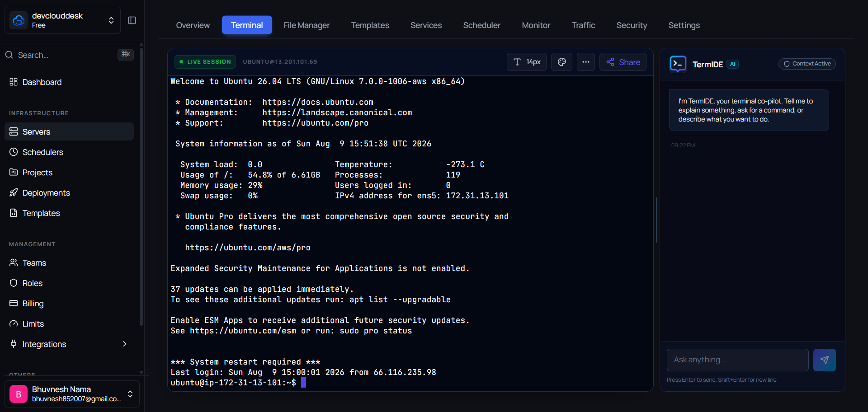The image size is (868, 412).
Task: Click the Roles shield icon
Action: pos(14,283)
